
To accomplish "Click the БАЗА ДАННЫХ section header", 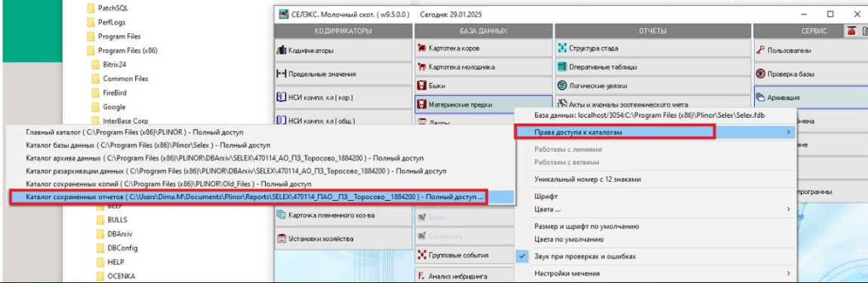I will (x=483, y=31).
